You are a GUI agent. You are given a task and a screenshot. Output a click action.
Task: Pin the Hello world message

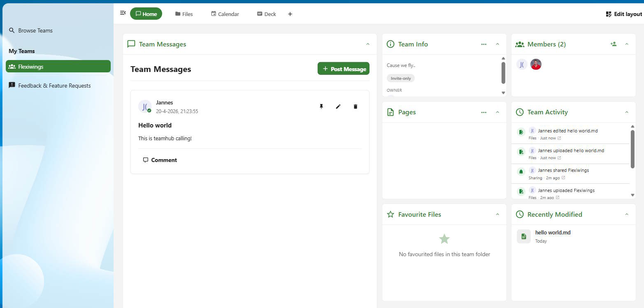click(x=321, y=107)
